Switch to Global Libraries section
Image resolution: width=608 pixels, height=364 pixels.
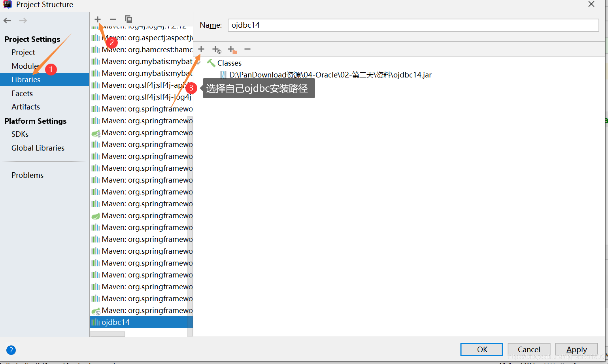point(38,148)
